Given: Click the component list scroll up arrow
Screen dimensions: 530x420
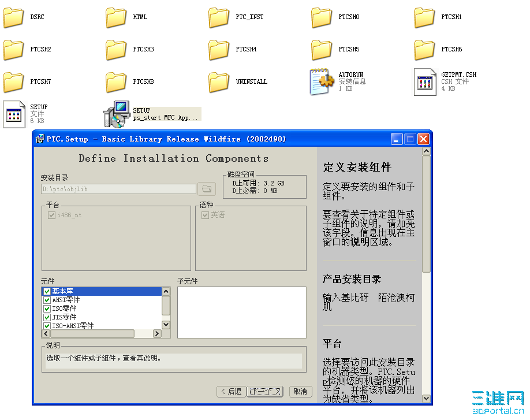Looking at the screenshot, I should (x=166, y=291).
